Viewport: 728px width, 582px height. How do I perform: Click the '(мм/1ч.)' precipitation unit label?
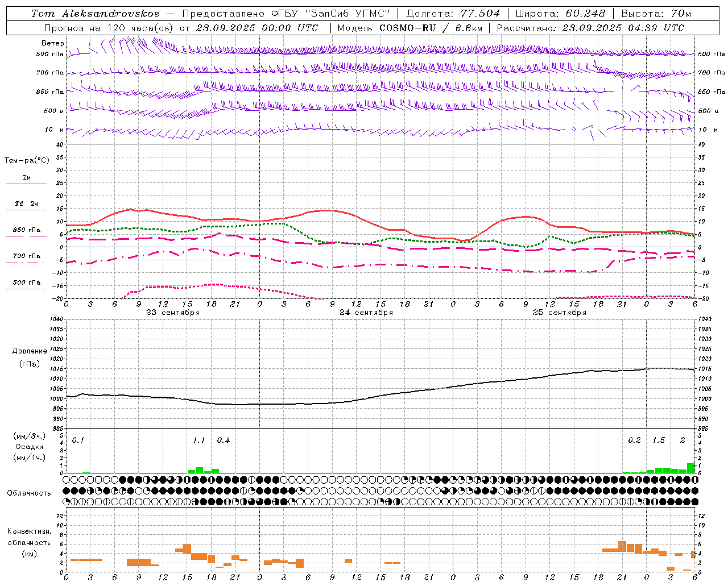tap(30, 458)
